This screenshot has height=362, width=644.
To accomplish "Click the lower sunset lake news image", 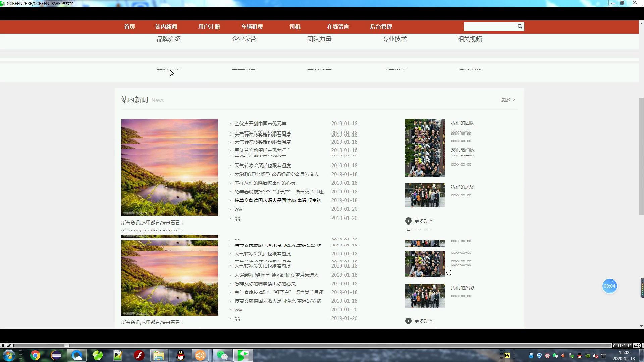I will pos(170,278).
